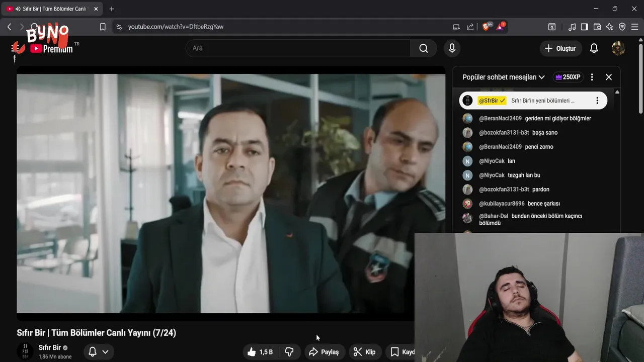Click the Klip scissors button

[364, 352]
